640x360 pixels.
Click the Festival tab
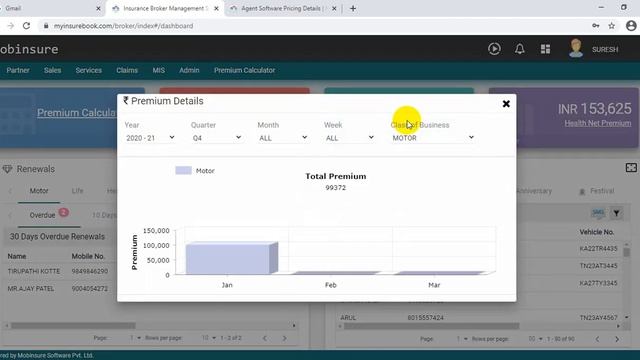(x=597, y=191)
